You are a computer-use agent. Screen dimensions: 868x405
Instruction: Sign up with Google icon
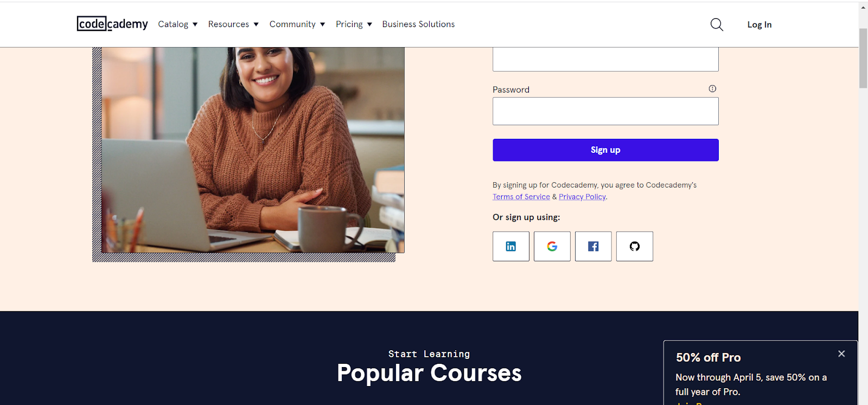point(552,246)
